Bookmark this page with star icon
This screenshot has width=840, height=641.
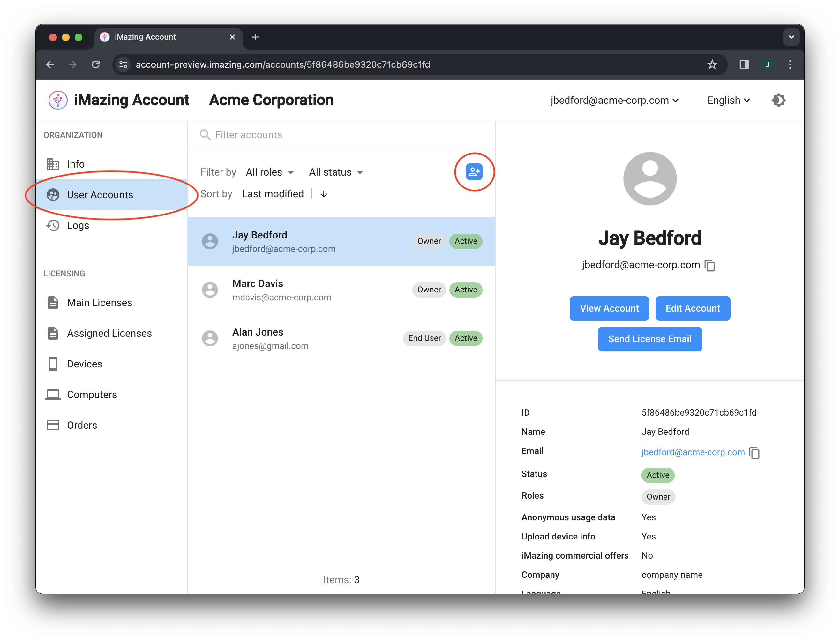712,64
